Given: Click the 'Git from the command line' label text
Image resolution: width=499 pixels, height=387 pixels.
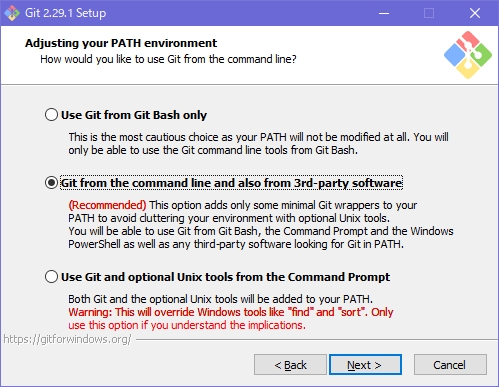Looking at the screenshot, I should [231, 183].
